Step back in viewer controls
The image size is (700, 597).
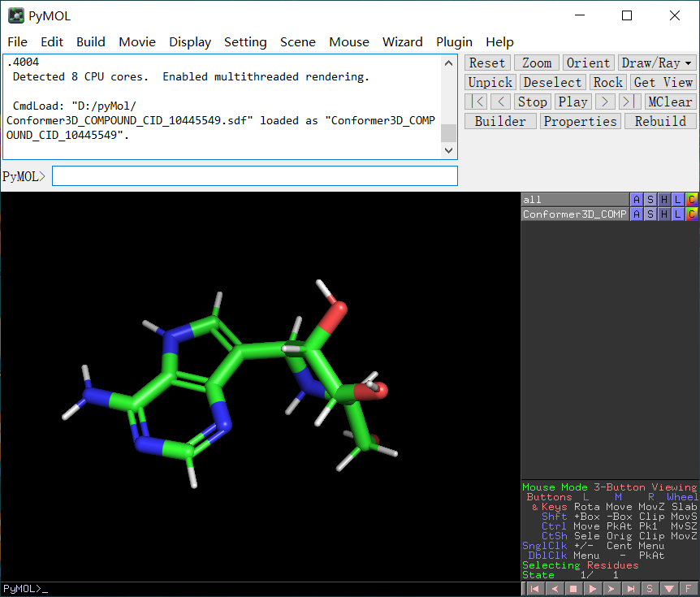point(554,589)
